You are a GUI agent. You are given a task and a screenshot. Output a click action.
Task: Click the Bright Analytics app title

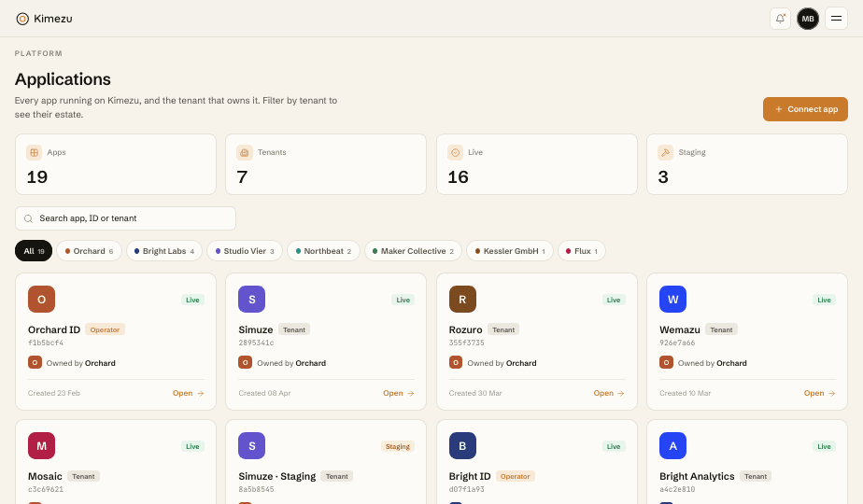coord(697,476)
